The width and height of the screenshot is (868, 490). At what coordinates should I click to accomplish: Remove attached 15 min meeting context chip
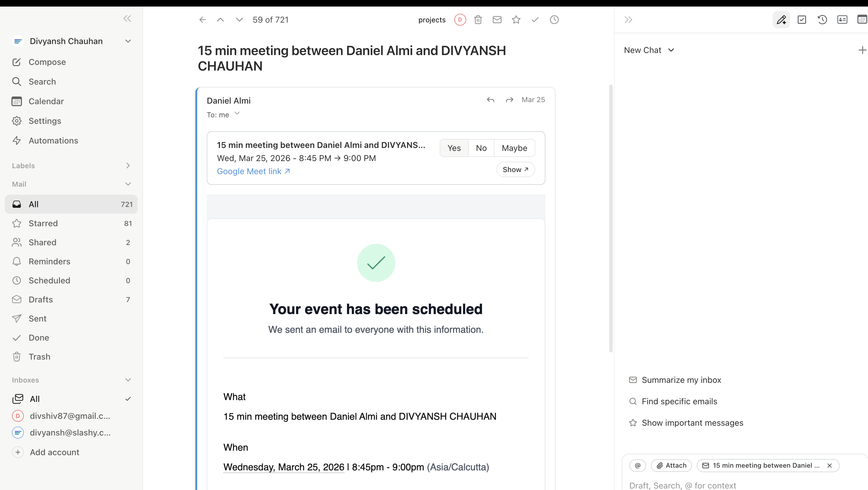830,465
